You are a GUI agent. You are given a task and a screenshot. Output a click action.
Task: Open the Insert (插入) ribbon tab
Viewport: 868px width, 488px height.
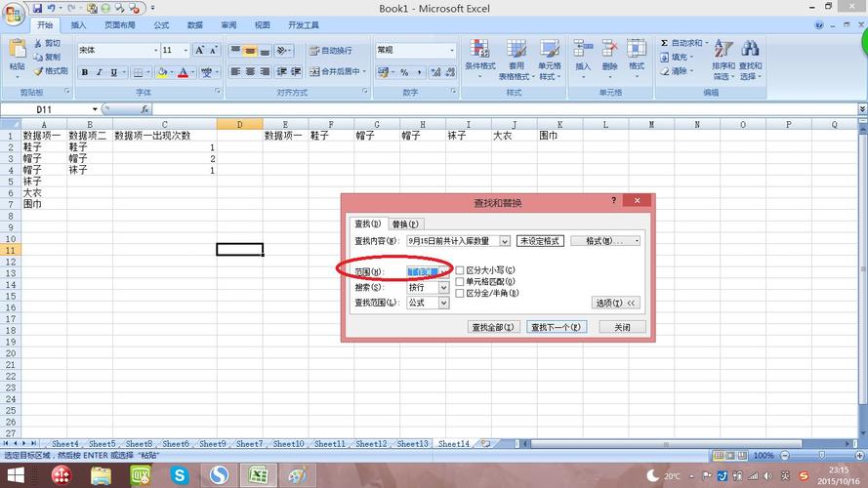78,25
